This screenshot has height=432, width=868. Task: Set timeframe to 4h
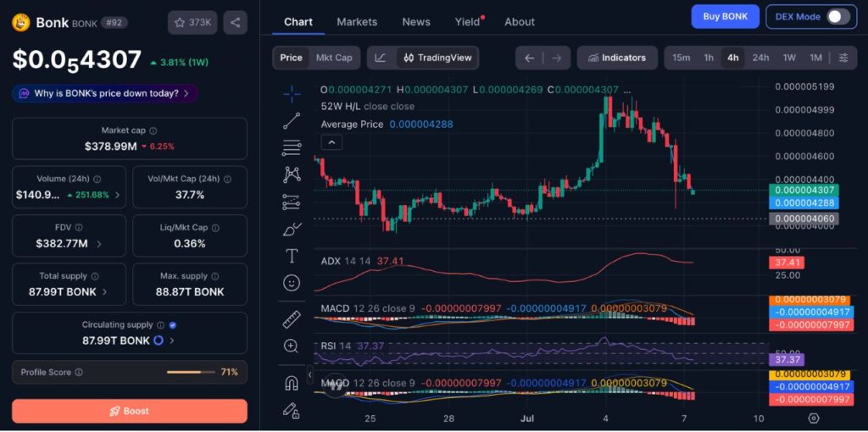click(x=733, y=58)
